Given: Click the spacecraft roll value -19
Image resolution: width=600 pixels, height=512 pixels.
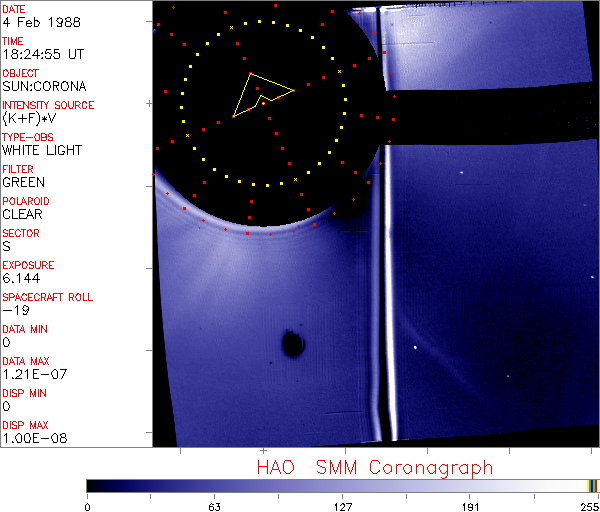Looking at the screenshot, I should (x=14, y=310).
